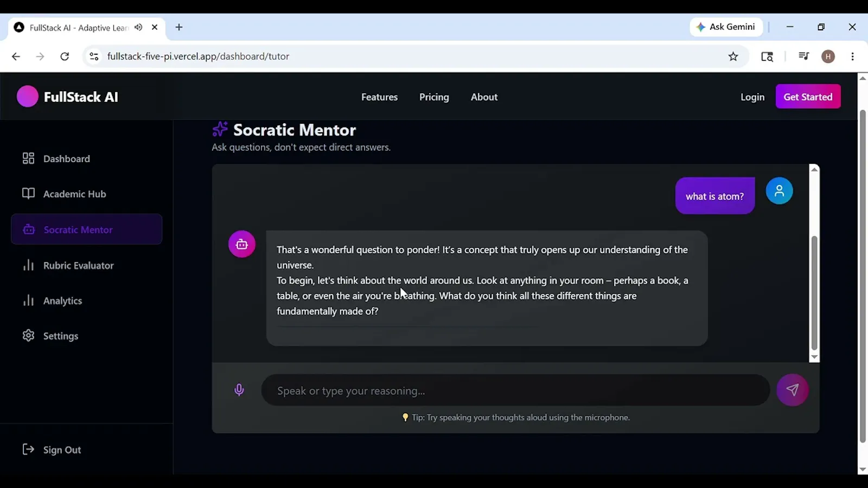Open the Dashboard sidebar item
Screen dimensions: 868x488
(87, 158)
